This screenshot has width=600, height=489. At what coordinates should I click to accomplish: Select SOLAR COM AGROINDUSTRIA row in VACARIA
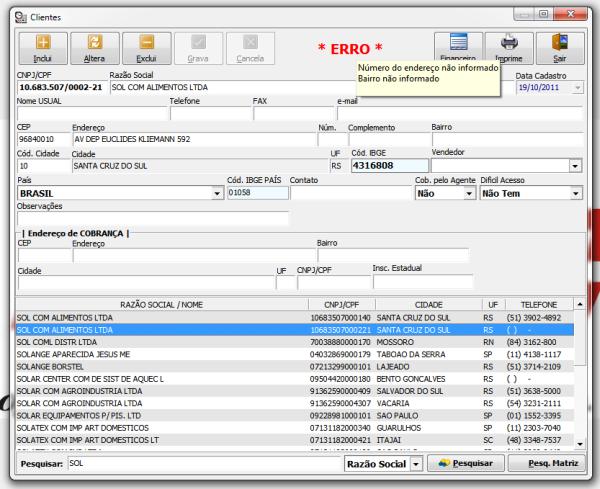[x=294, y=403]
